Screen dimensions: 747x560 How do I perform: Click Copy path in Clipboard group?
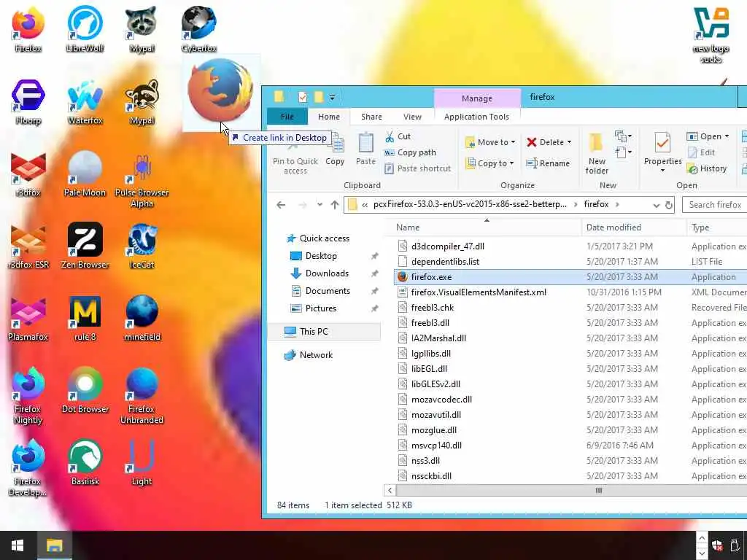pos(410,152)
